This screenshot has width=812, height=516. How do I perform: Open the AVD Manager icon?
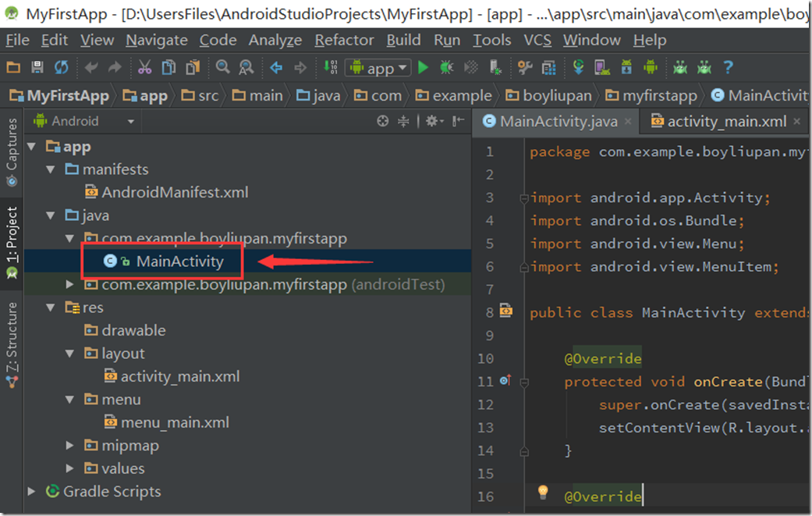tap(601, 68)
